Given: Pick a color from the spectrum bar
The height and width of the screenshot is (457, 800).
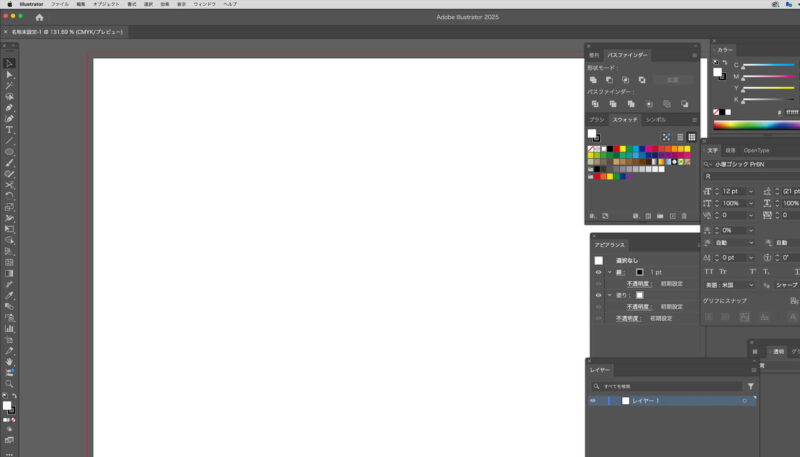Looking at the screenshot, I should tap(755, 125).
